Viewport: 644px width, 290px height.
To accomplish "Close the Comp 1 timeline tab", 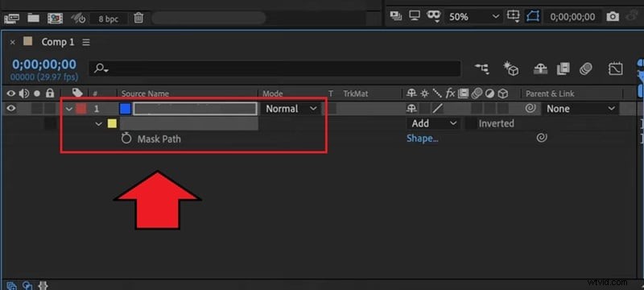I will point(13,42).
